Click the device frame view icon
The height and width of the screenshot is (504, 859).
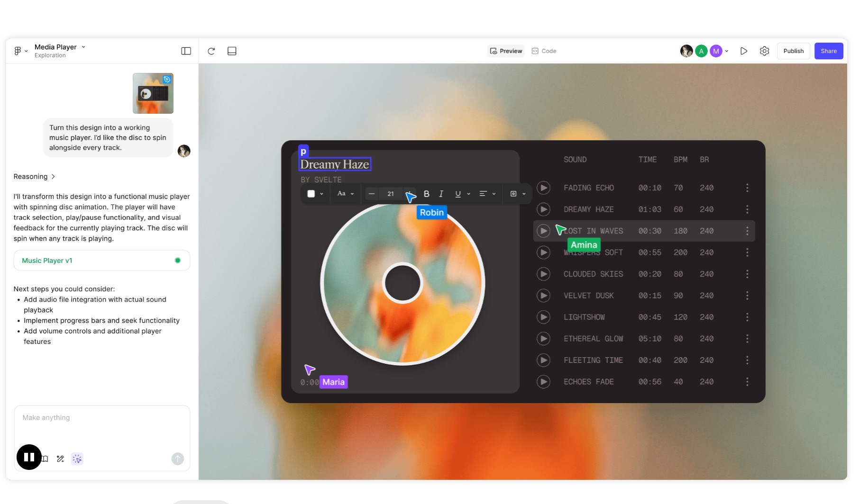click(232, 51)
